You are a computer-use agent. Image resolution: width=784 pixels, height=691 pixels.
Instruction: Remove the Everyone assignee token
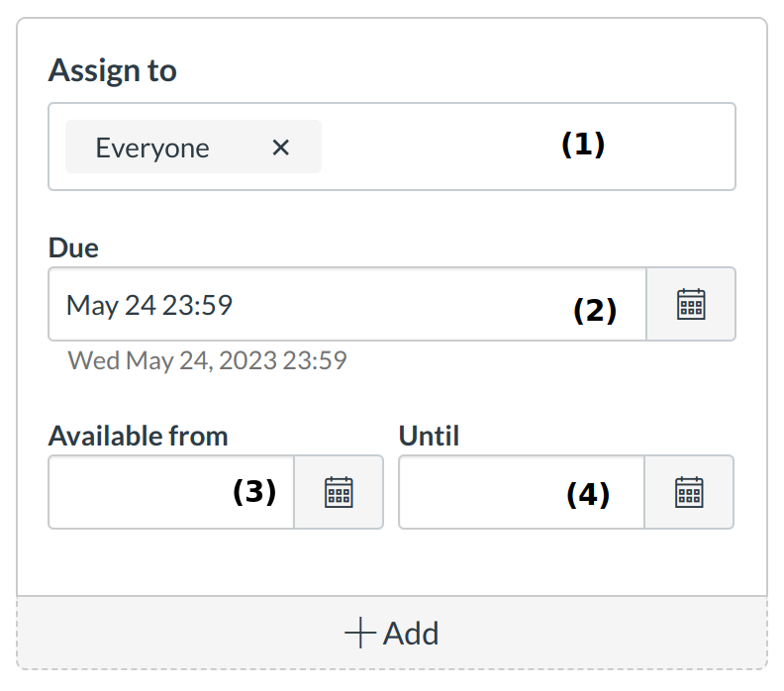coord(280,148)
